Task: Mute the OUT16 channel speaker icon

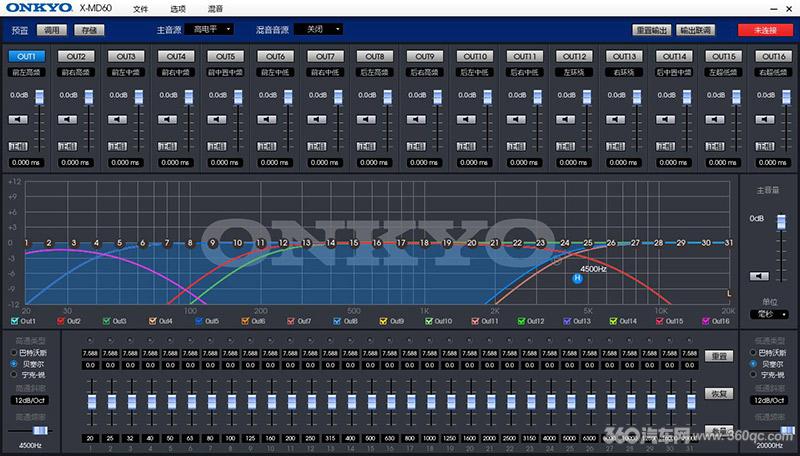Action: coord(765,119)
